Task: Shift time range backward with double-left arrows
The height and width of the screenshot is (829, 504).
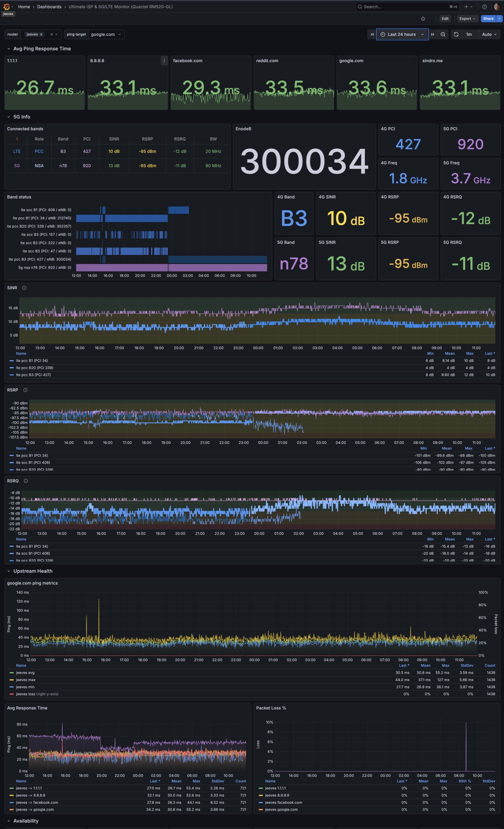Action: (x=372, y=35)
